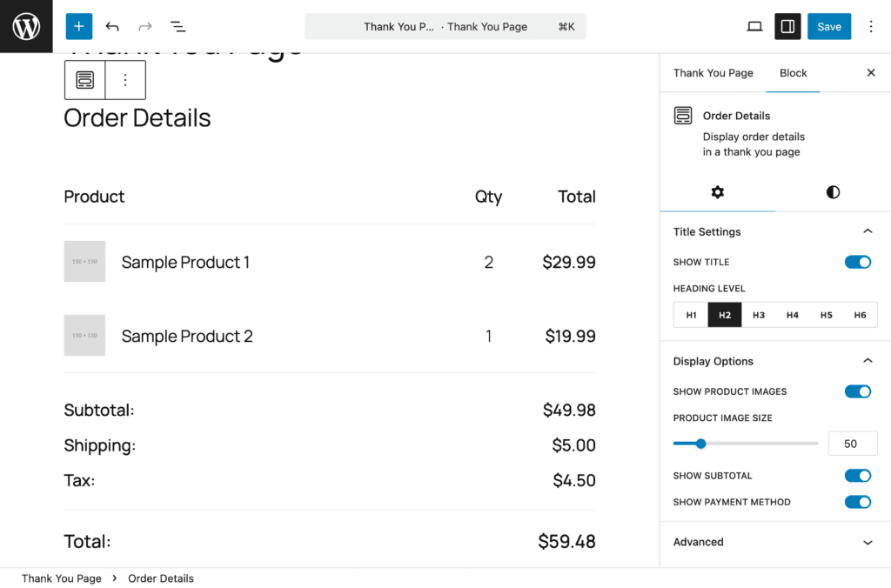Select the Block tab in sidebar
Image resolution: width=891 pixels, height=588 pixels.
pos(793,73)
